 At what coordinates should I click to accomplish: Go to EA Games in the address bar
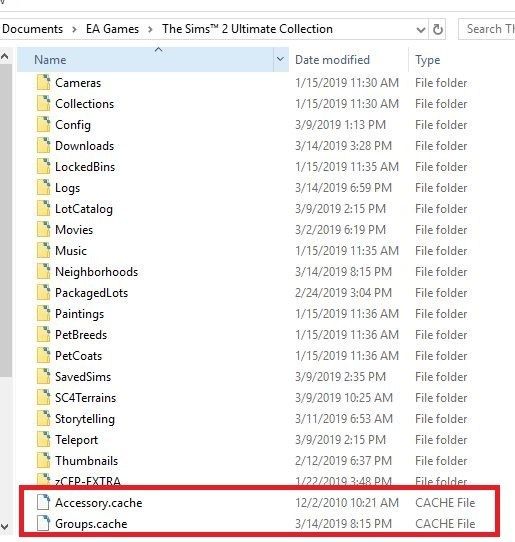point(112,29)
